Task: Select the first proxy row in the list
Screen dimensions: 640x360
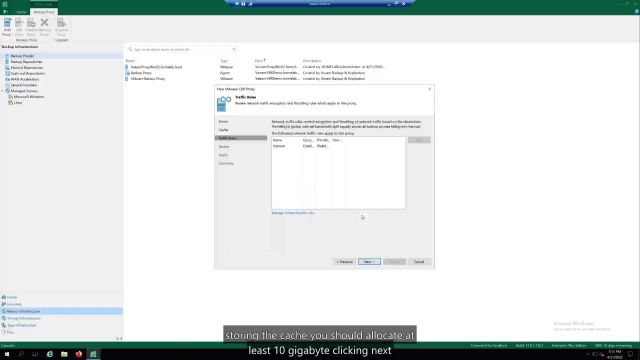Action: coord(255,67)
